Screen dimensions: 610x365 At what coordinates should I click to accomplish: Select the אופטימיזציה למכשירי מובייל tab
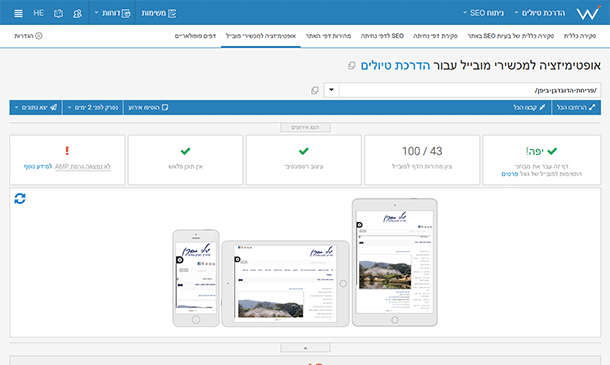pos(261,36)
